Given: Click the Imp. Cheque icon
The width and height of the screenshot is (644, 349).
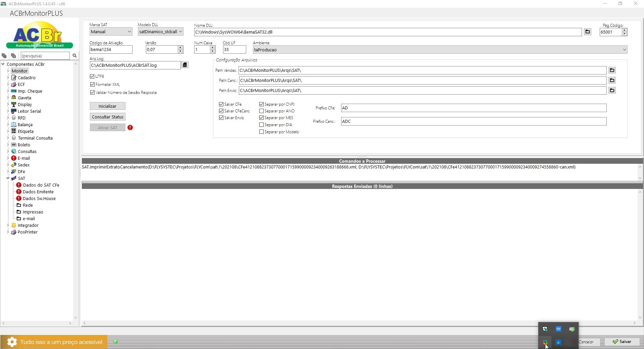Looking at the screenshot, I should (14, 91).
